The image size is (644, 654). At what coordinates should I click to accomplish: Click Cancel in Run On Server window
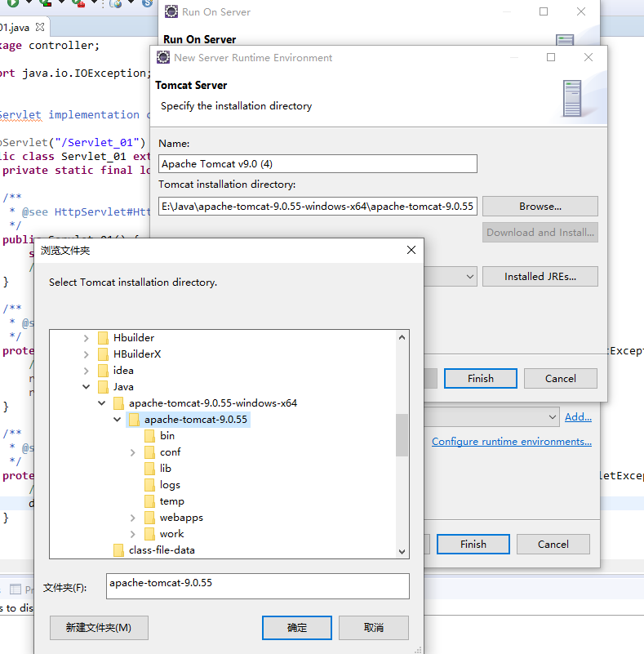coord(553,545)
